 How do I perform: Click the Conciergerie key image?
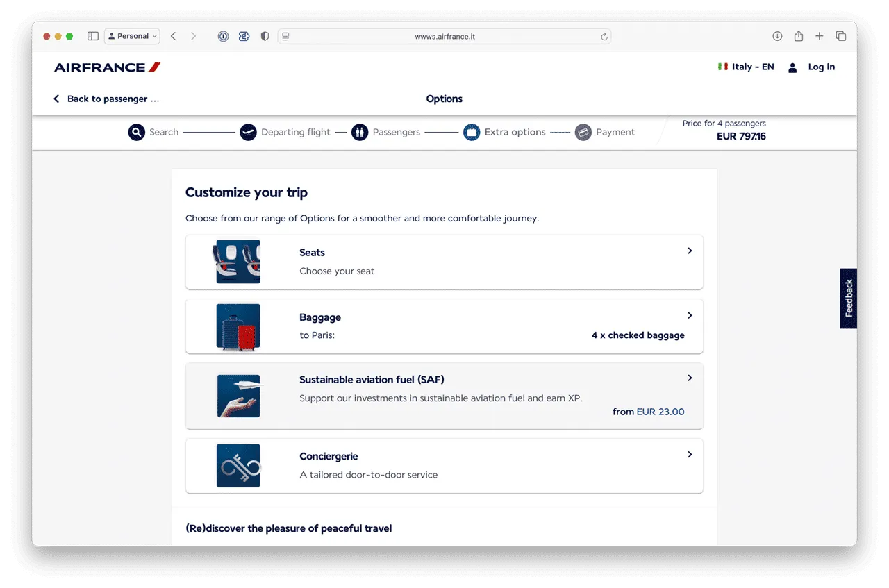click(238, 465)
